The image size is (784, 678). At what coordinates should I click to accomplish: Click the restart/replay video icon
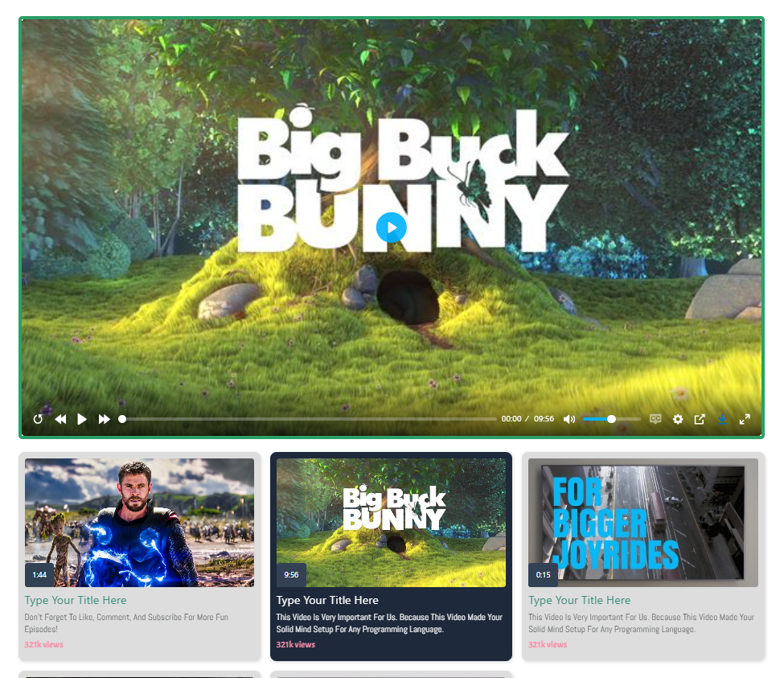pyautogui.click(x=38, y=419)
